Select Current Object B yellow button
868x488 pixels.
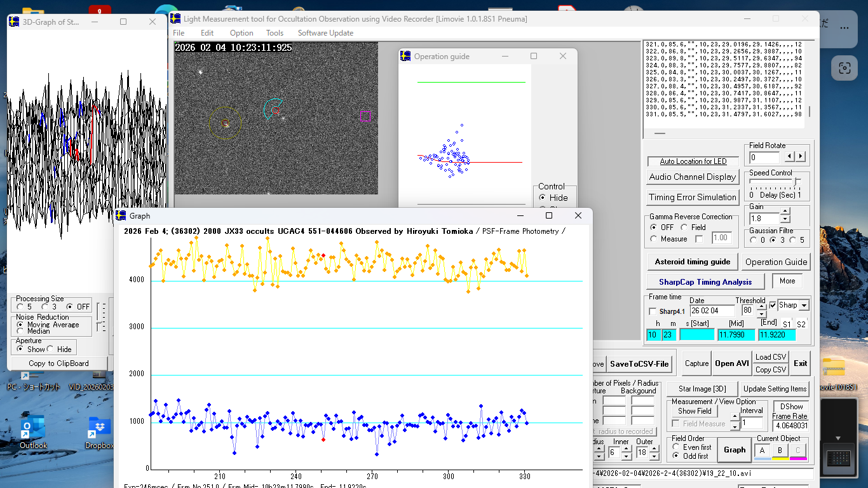point(780,451)
